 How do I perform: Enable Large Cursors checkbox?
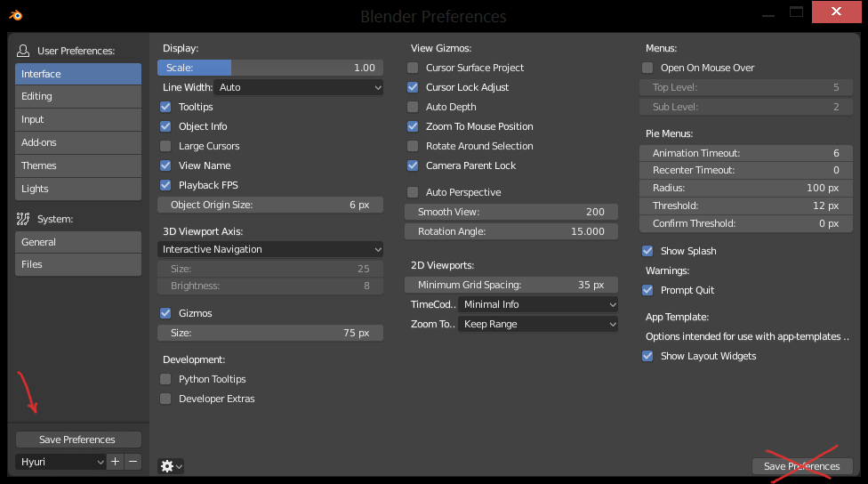point(165,146)
